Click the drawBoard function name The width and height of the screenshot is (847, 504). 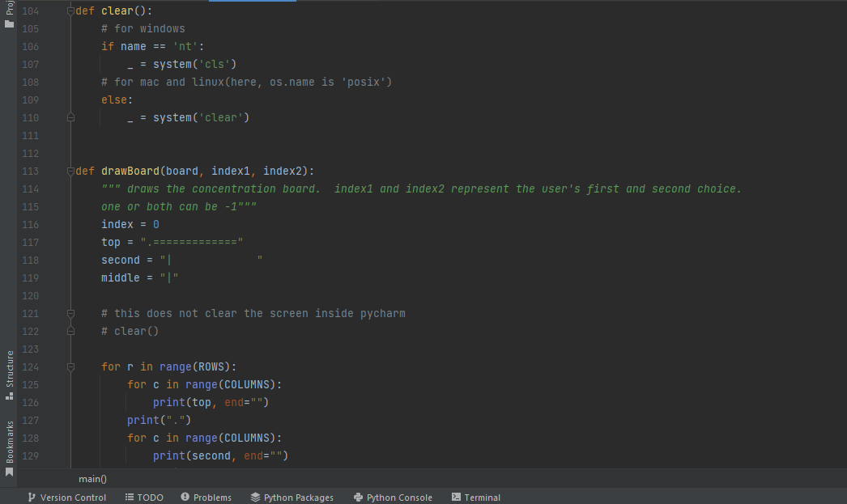130,171
